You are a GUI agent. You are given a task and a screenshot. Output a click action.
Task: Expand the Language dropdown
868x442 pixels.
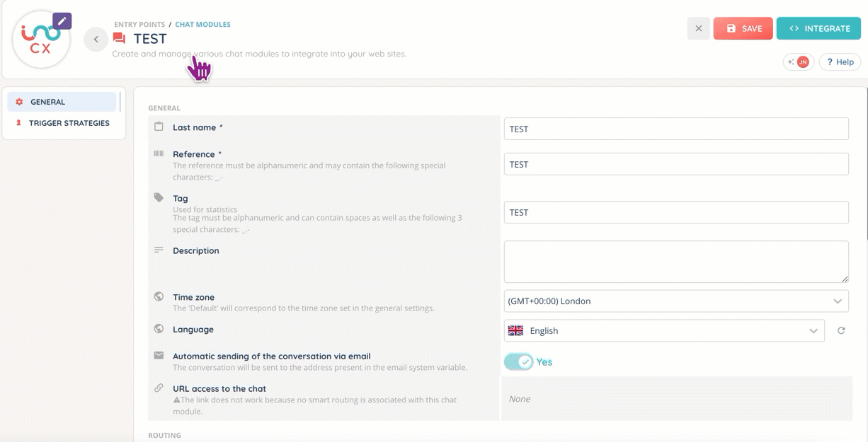664,330
